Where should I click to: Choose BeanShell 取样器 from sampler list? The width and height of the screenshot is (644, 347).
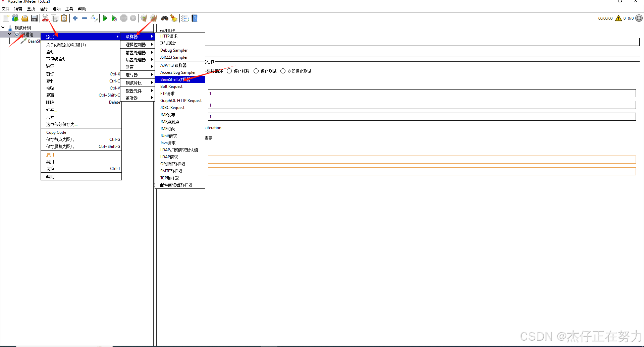(180, 79)
